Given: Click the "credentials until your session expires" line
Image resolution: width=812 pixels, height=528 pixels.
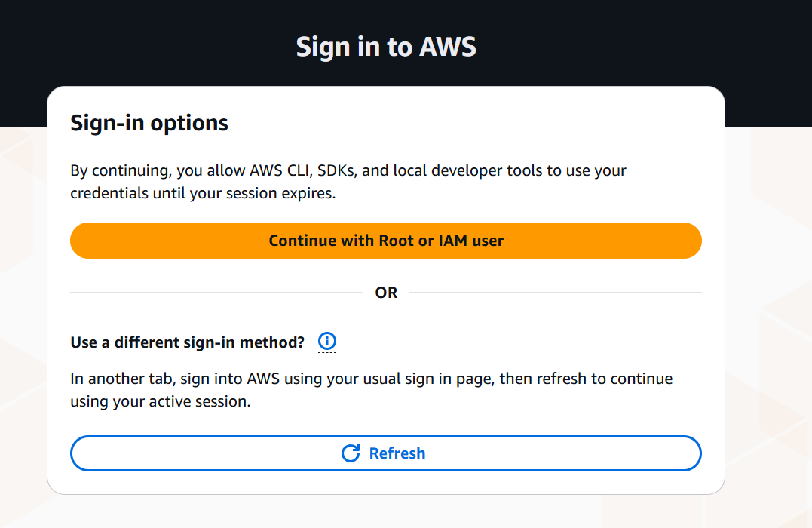Looking at the screenshot, I should point(203,193).
